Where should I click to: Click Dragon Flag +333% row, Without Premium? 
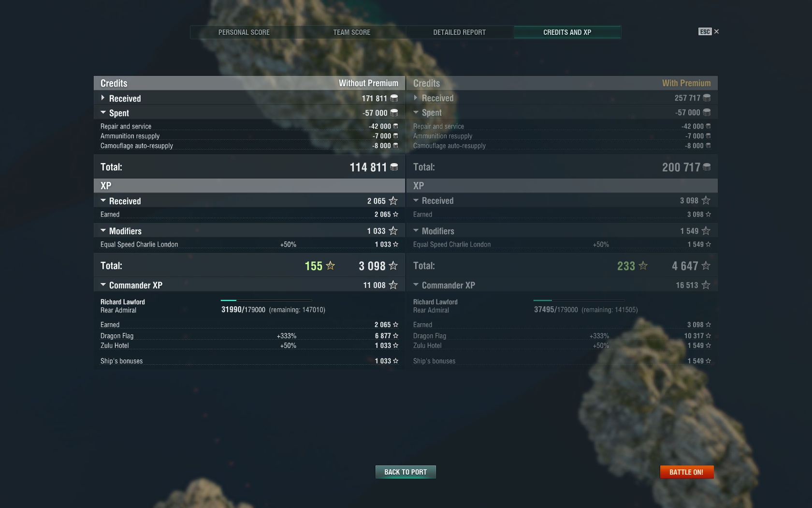249,336
